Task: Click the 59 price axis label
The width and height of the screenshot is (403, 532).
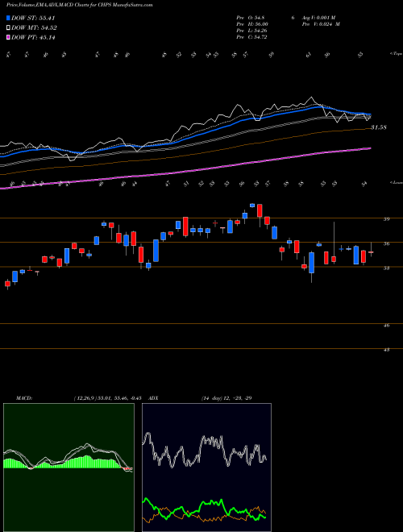Action: coord(386,219)
